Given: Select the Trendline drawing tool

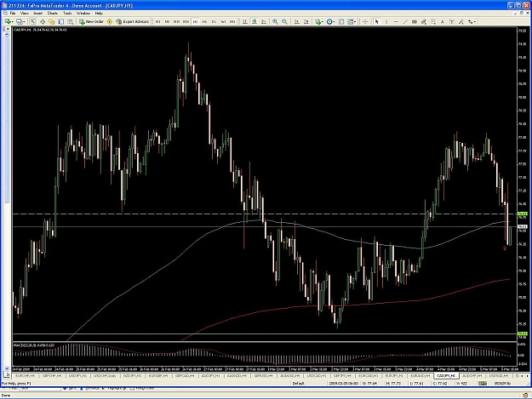Looking at the screenshot, I should [x=405, y=21].
